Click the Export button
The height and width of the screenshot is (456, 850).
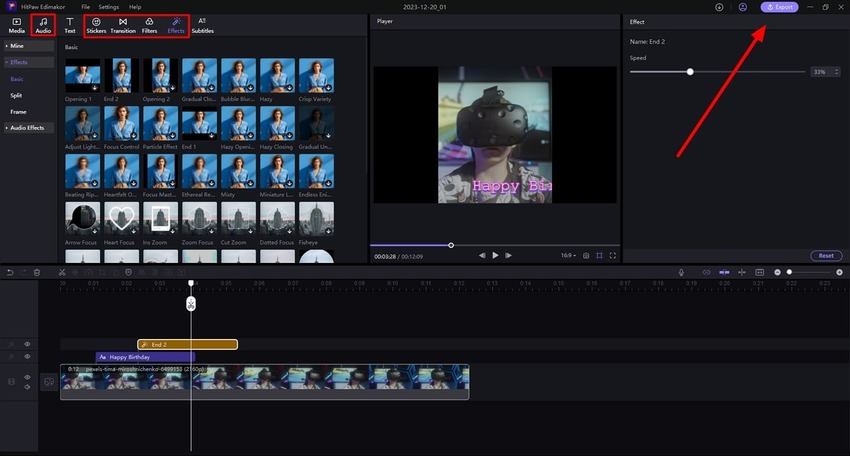(x=780, y=7)
